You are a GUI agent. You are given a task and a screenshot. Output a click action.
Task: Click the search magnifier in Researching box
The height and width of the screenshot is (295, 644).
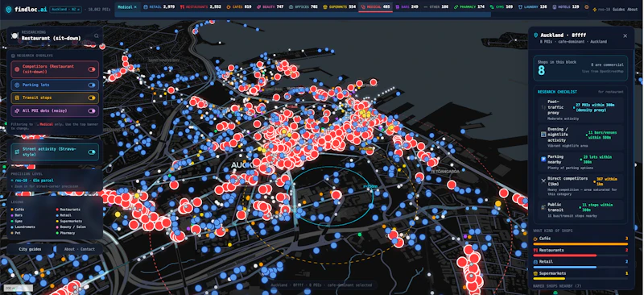[96, 35]
